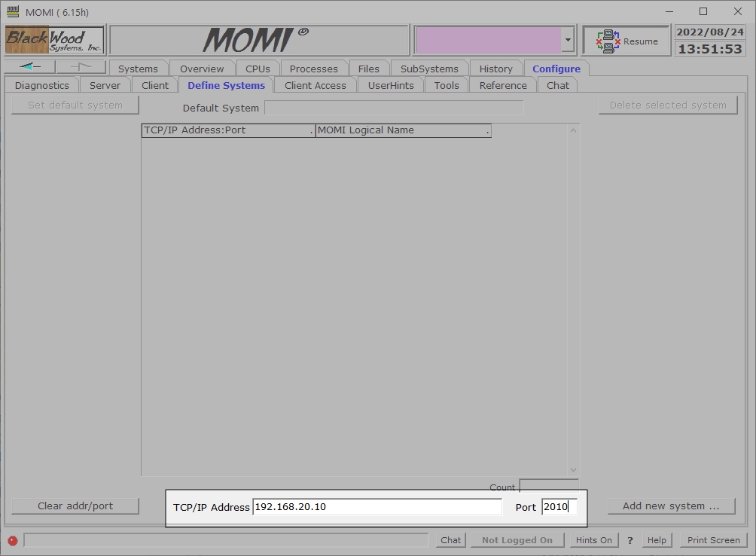Click the Port input field

(x=559, y=507)
